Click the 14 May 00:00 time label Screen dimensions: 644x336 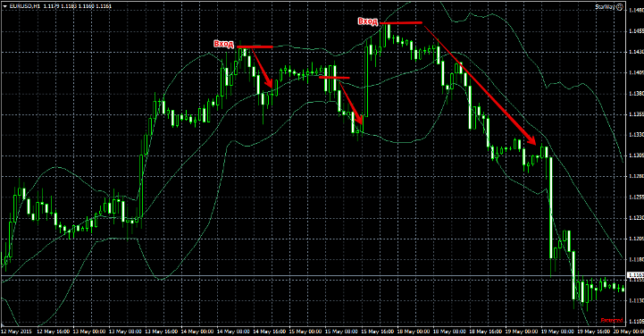tap(197, 331)
